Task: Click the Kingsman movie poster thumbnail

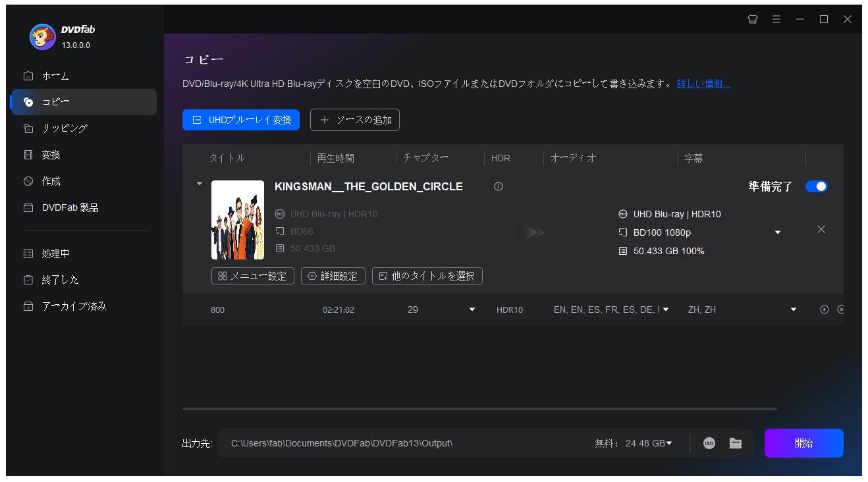Action: 238,220
